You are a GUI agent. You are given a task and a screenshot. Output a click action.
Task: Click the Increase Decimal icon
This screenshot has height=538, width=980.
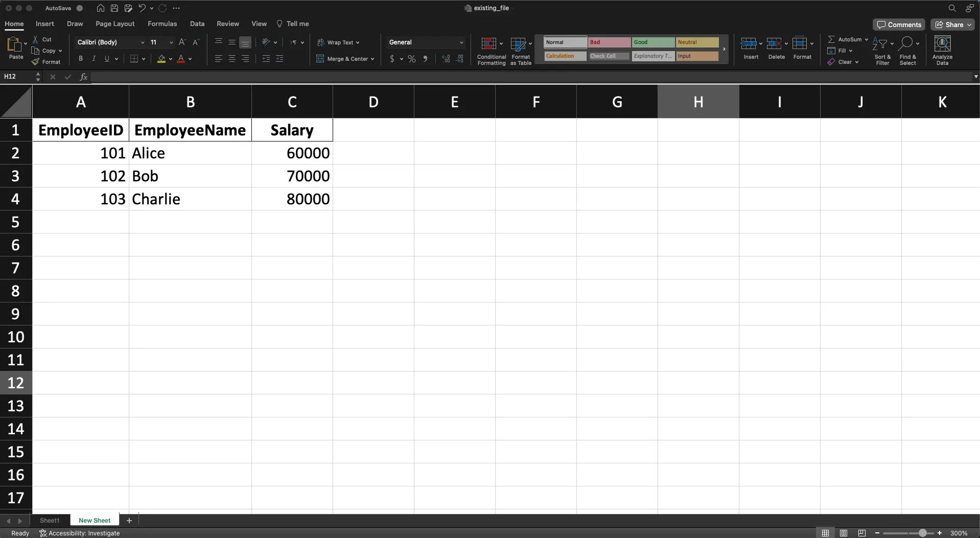(445, 59)
